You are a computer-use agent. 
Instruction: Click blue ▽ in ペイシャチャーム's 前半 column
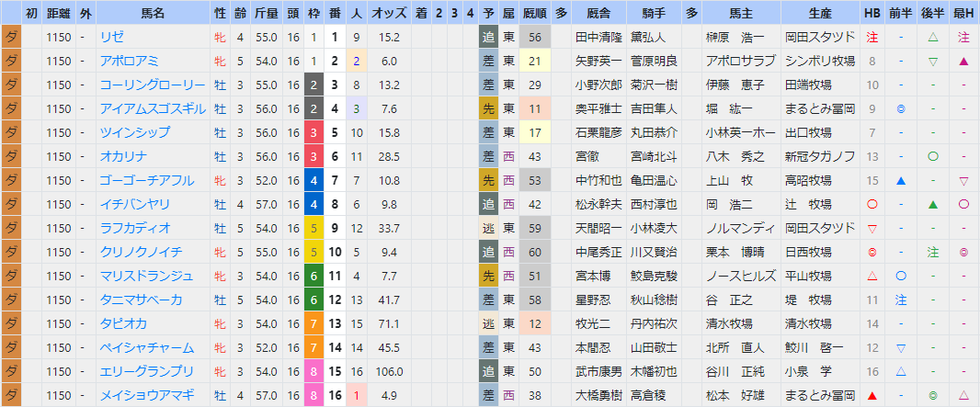[x=901, y=347]
